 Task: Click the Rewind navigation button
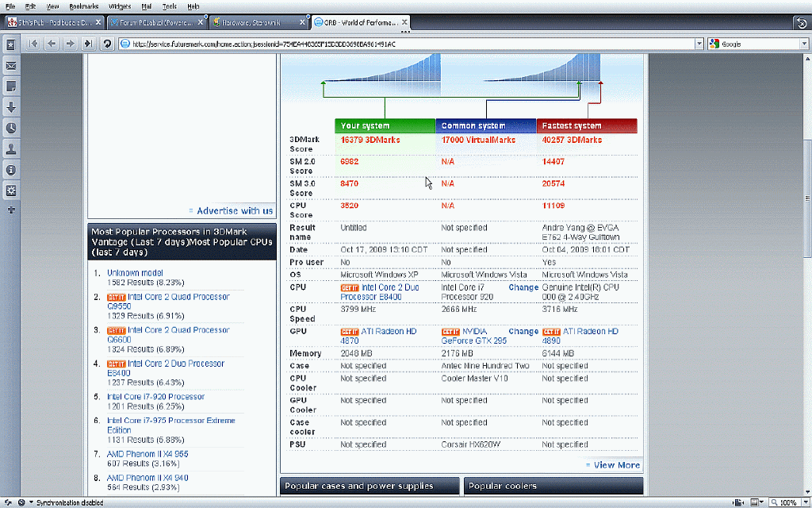(x=33, y=44)
